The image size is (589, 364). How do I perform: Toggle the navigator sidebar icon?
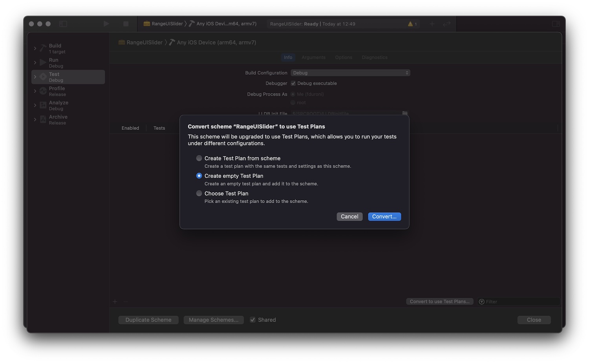[63, 24]
